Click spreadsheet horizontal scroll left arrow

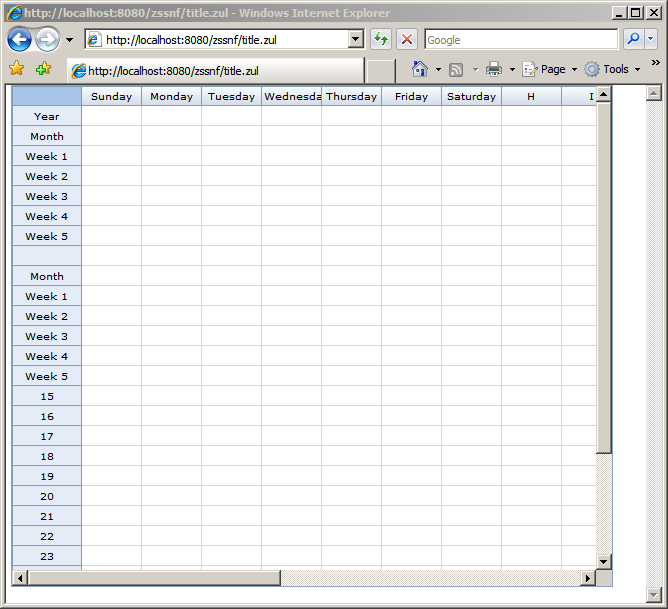[x=20, y=578]
